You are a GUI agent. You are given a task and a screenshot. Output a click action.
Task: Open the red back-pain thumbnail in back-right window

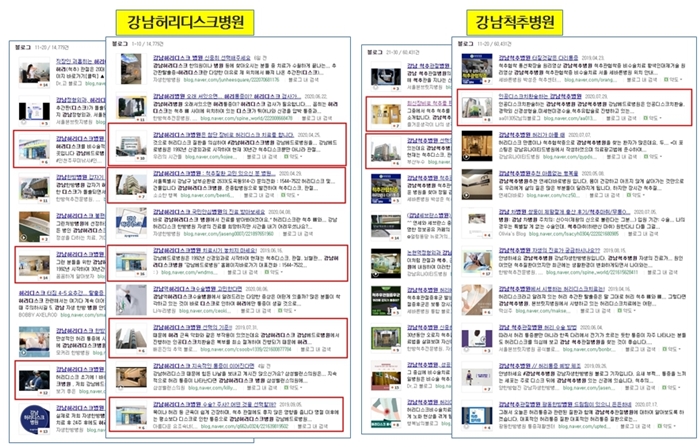coord(386,413)
